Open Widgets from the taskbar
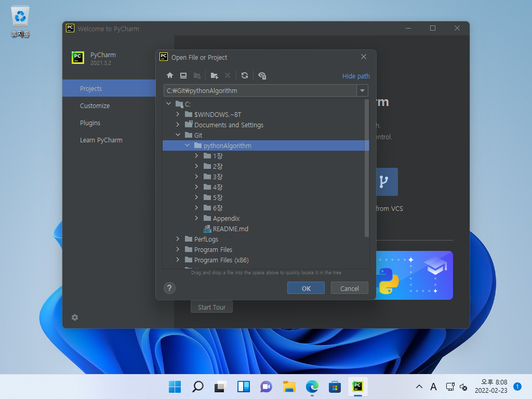This screenshot has width=532, height=399. (243, 387)
